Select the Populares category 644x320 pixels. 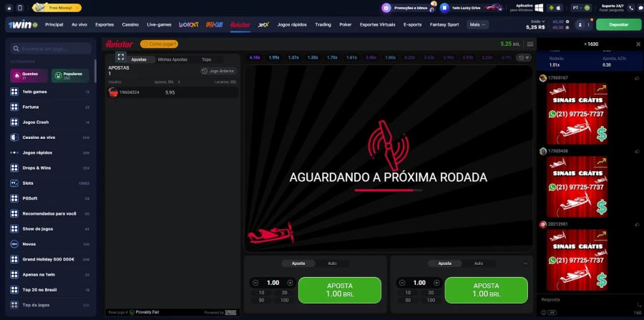(x=70, y=76)
